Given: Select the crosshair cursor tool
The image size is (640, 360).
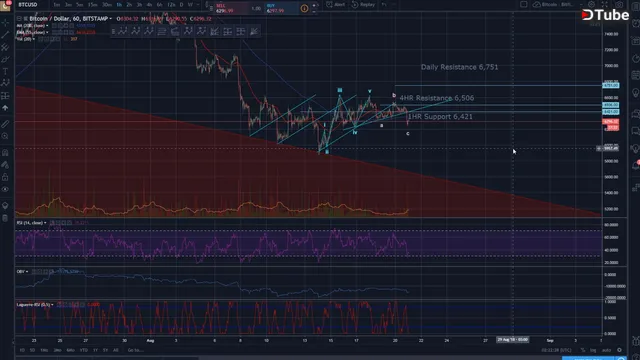Looking at the screenshot, I should (5, 22).
